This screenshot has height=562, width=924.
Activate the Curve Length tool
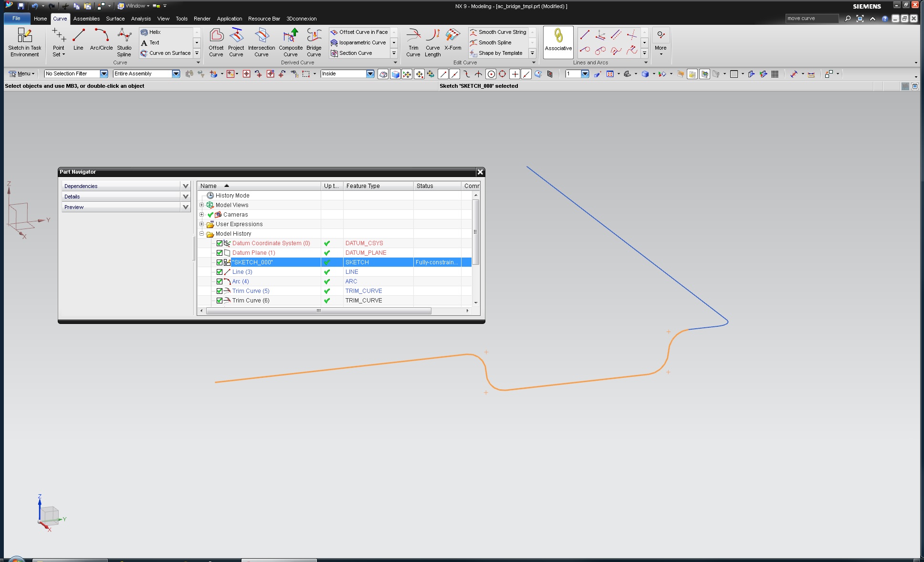pos(433,42)
